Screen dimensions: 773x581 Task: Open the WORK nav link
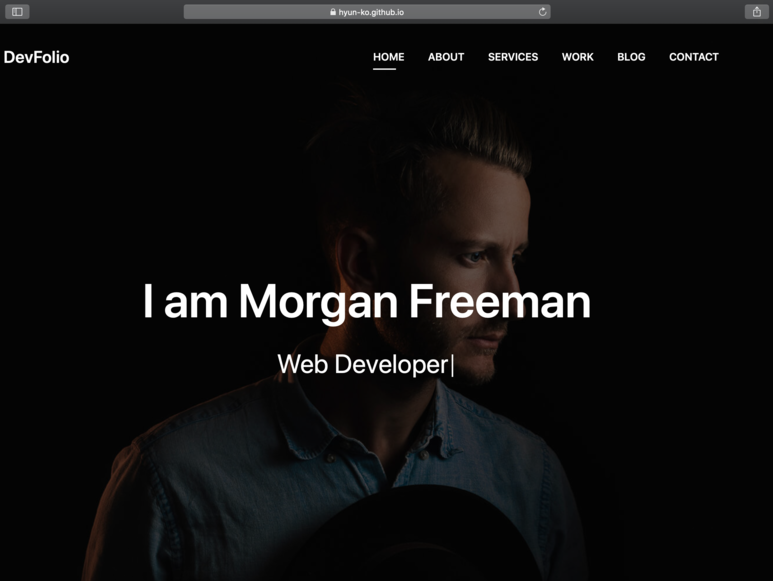[578, 57]
